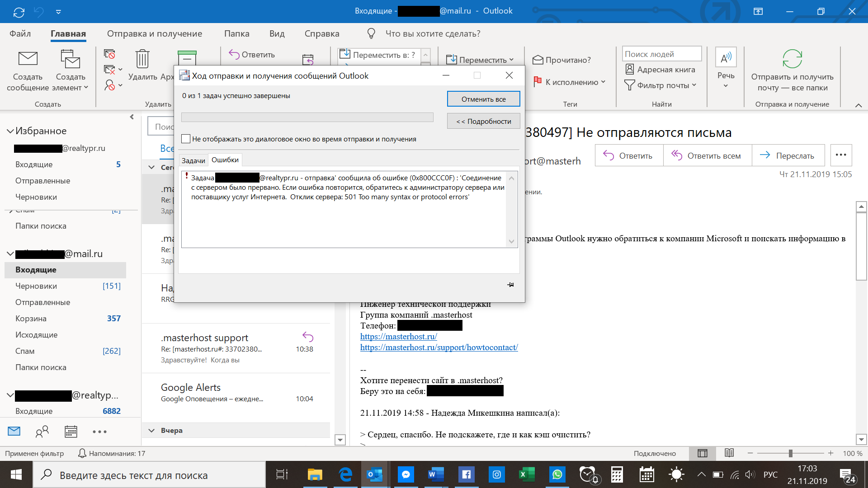Screen dimensions: 868x488
Task: Open the К исполнению flag dropdown
Action: tap(569, 82)
